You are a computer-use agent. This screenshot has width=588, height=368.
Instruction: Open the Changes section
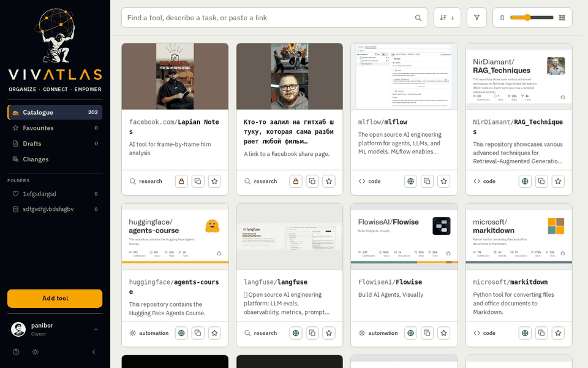(x=55, y=159)
